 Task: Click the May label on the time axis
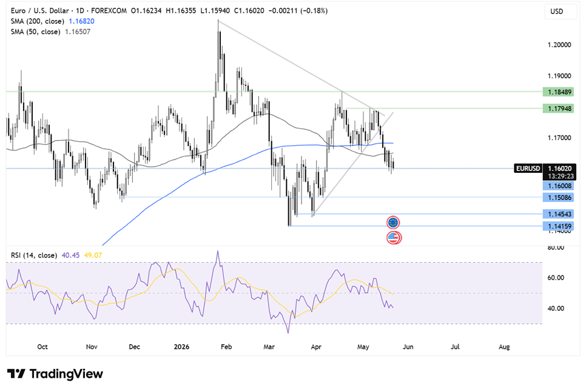click(363, 346)
